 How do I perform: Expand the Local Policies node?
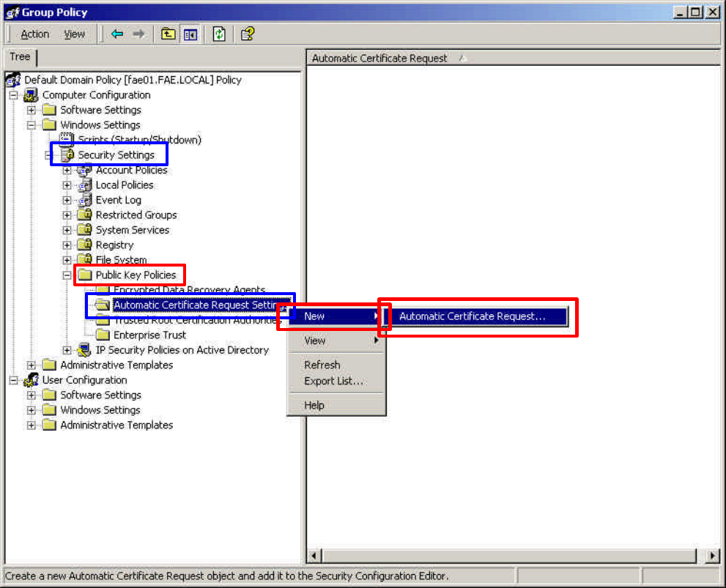click(x=67, y=185)
